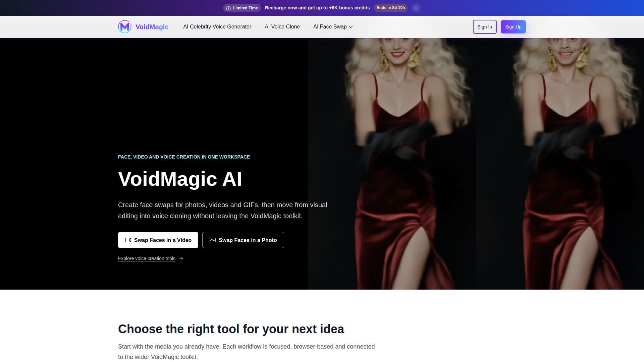Click the Sign In button
Image resolution: width=644 pixels, height=362 pixels.
coord(485,27)
